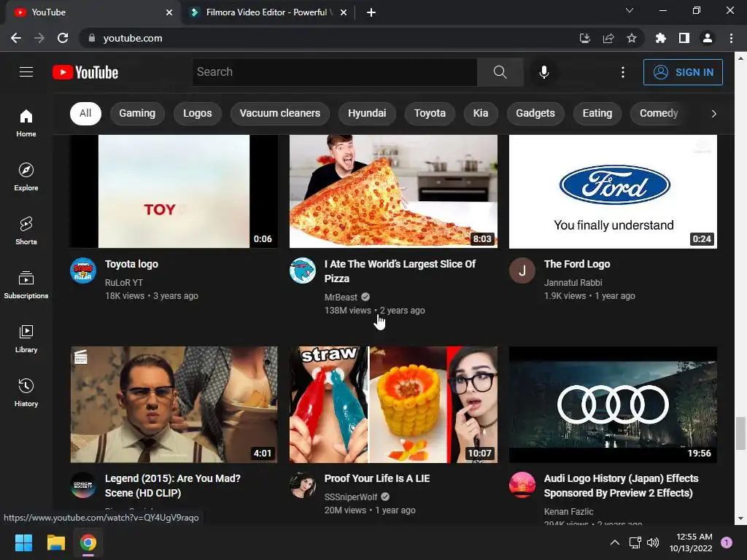Screen dimensions: 747x560
Task: Open Chrome tab search dropdown arrow
Action: tap(630, 10)
